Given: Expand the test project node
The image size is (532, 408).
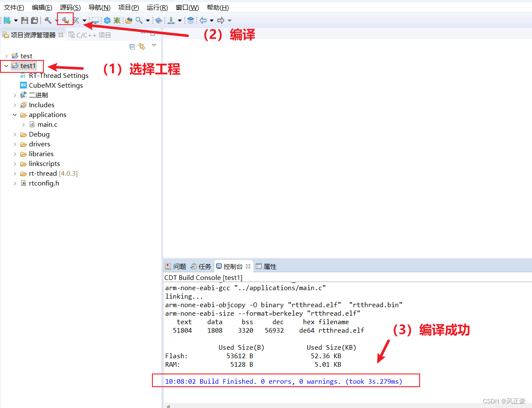Looking at the screenshot, I should tap(6, 56).
